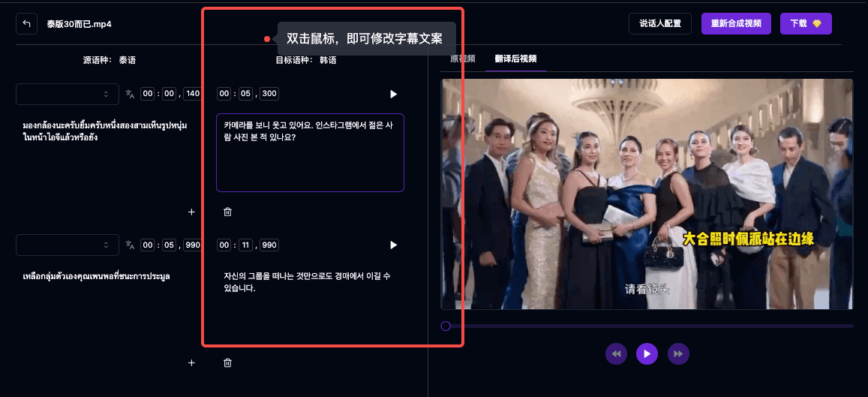Click the back arrow button beside the file name

click(x=26, y=24)
